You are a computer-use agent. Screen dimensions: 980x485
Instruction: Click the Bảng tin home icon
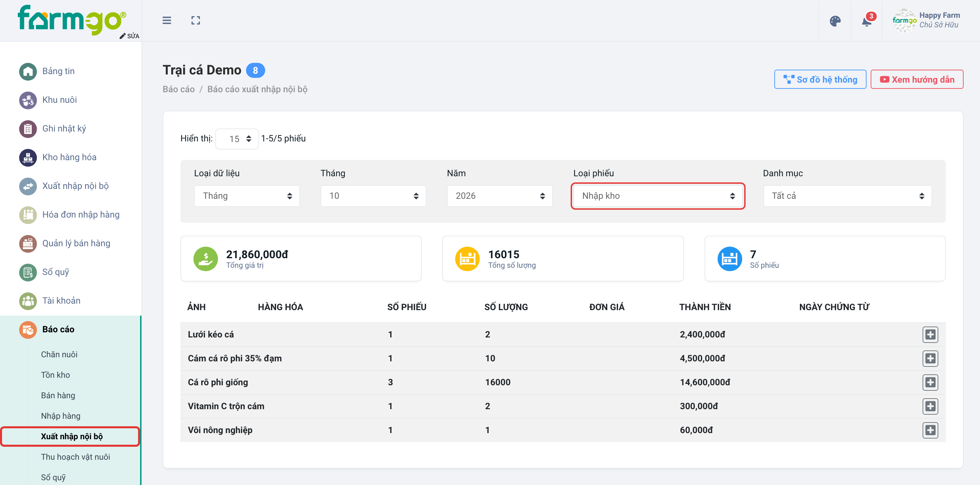(x=28, y=71)
